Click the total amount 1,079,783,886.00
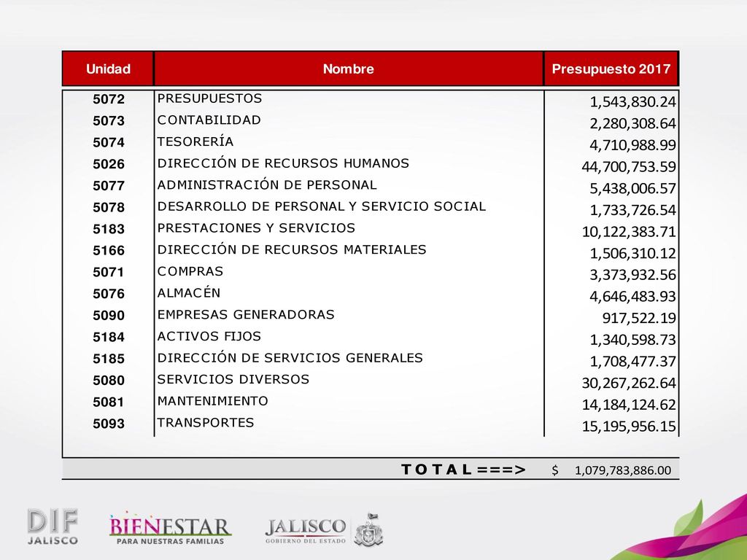Screen dimensions: 747x560 click(x=623, y=470)
